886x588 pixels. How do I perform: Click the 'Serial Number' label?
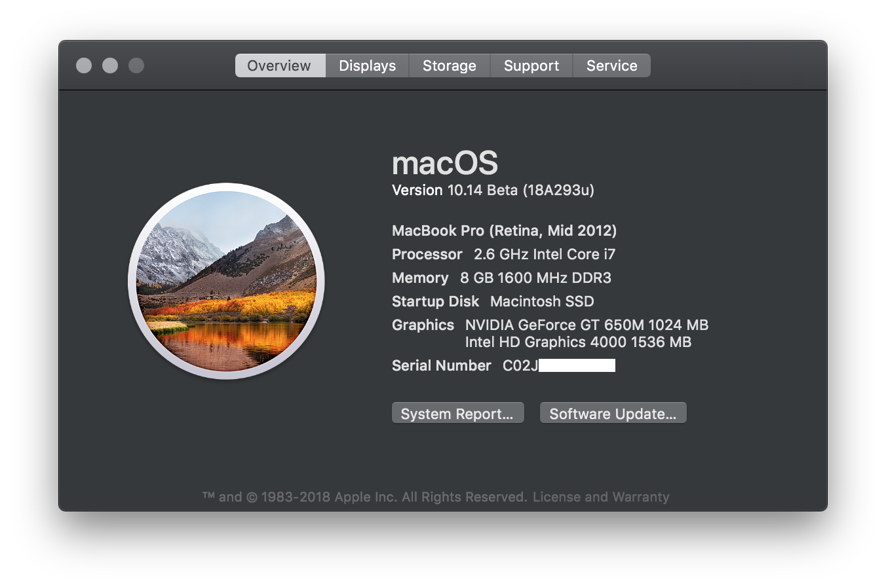point(442,365)
